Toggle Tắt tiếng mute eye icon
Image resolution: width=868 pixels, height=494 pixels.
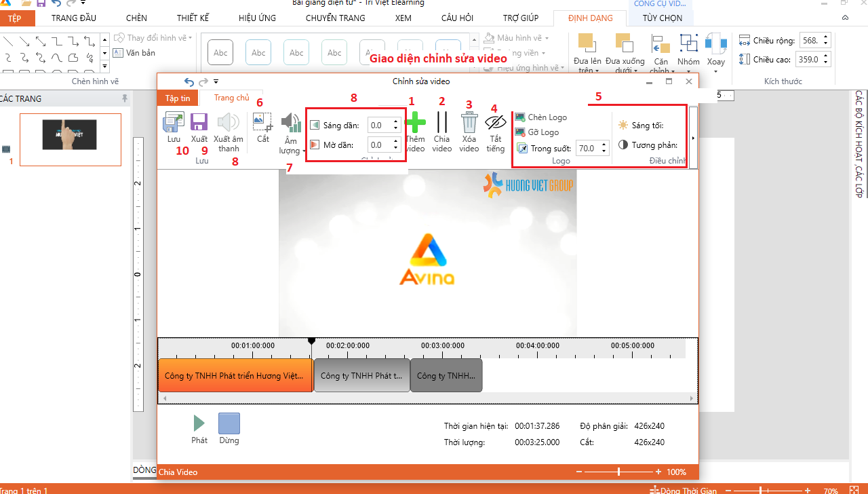pos(496,122)
